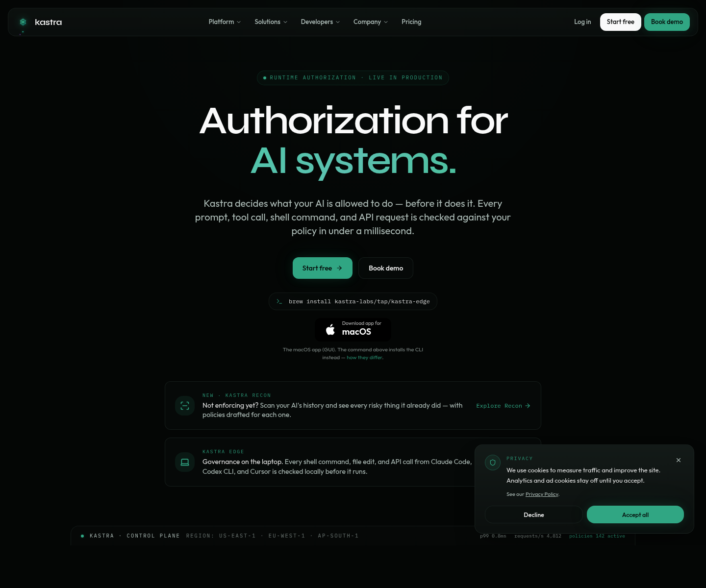Click the KASTRA · CONTROL PLANE label
The height and width of the screenshot is (588, 706).
134,536
